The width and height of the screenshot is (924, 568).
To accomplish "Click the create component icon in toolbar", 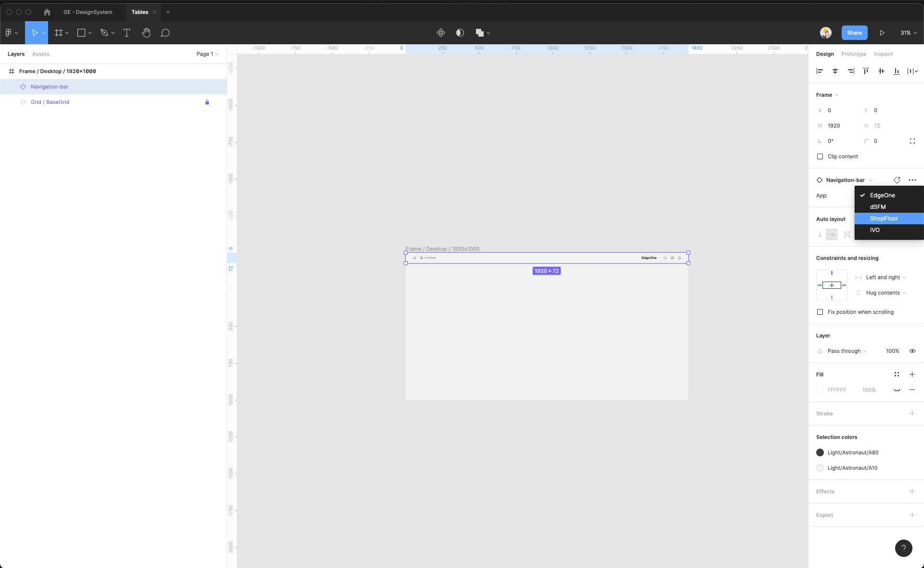I will click(440, 33).
